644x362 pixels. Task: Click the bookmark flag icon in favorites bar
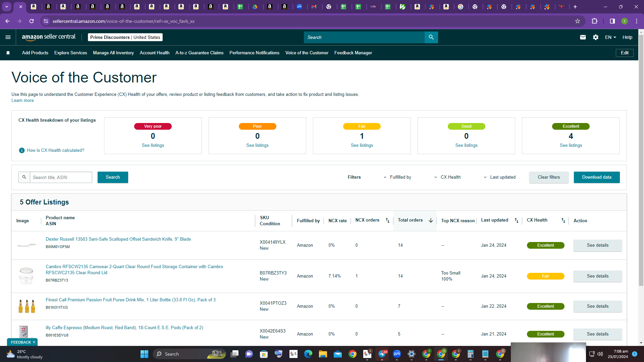8,53
